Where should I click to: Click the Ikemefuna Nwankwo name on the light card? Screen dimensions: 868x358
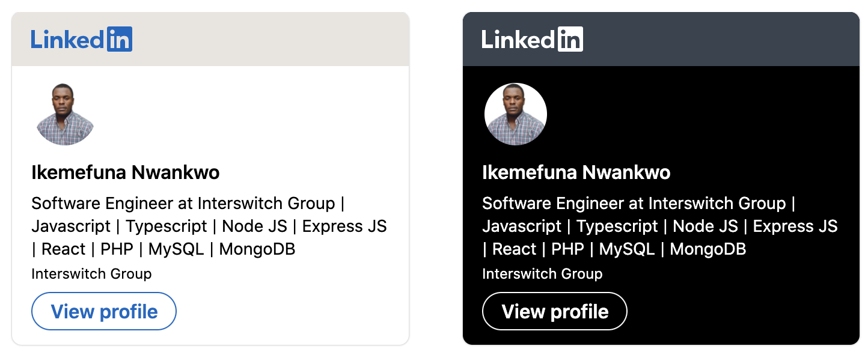click(125, 172)
